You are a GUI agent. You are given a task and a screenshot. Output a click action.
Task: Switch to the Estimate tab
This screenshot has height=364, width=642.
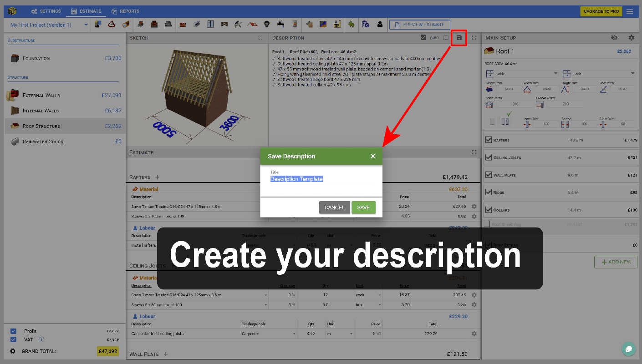tap(87, 11)
